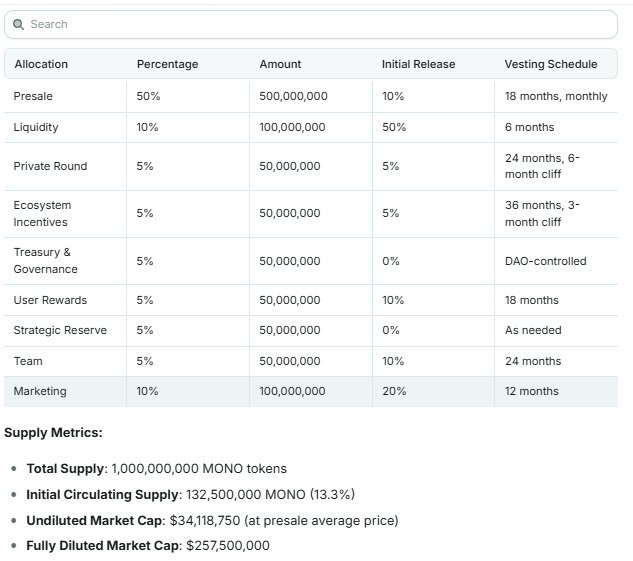The width and height of the screenshot is (633, 561).
Task: Click User Rewards' '18 months' vesting cell
Action: (556, 300)
